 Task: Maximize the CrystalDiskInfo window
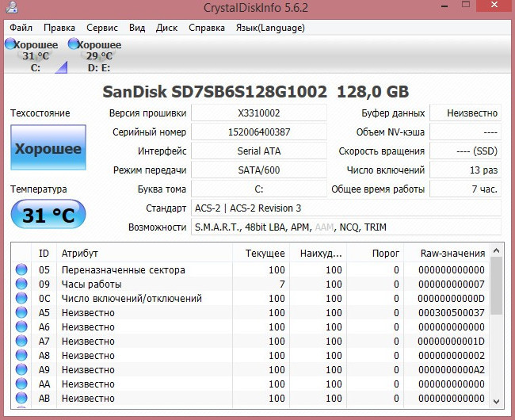point(466,4)
